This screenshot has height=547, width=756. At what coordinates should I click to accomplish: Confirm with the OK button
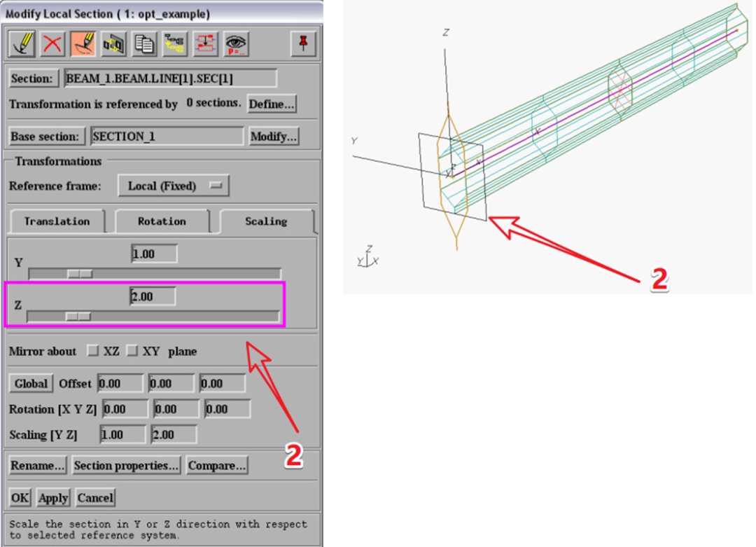pyautogui.click(x=20, y=497)
